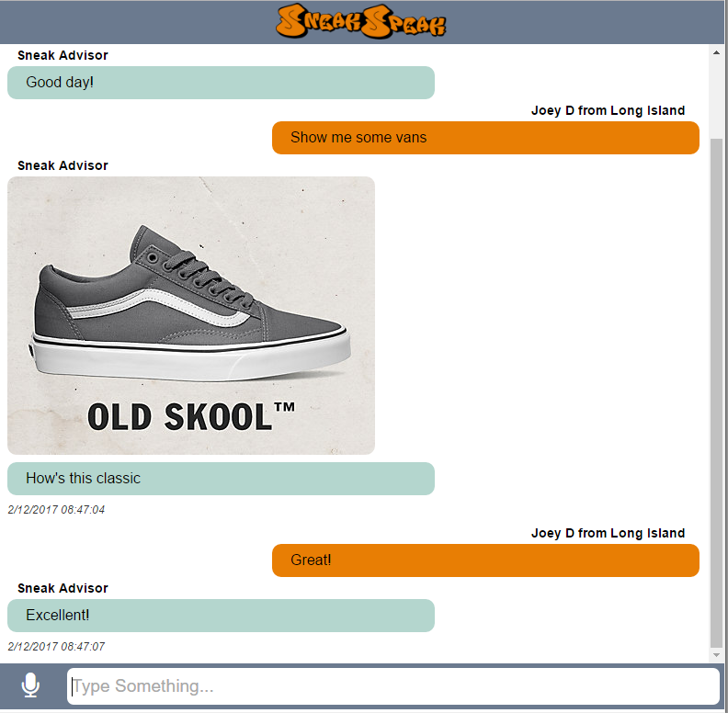Click the 'Good day!' message bubble
728x713 pixels.
[221, 83]
